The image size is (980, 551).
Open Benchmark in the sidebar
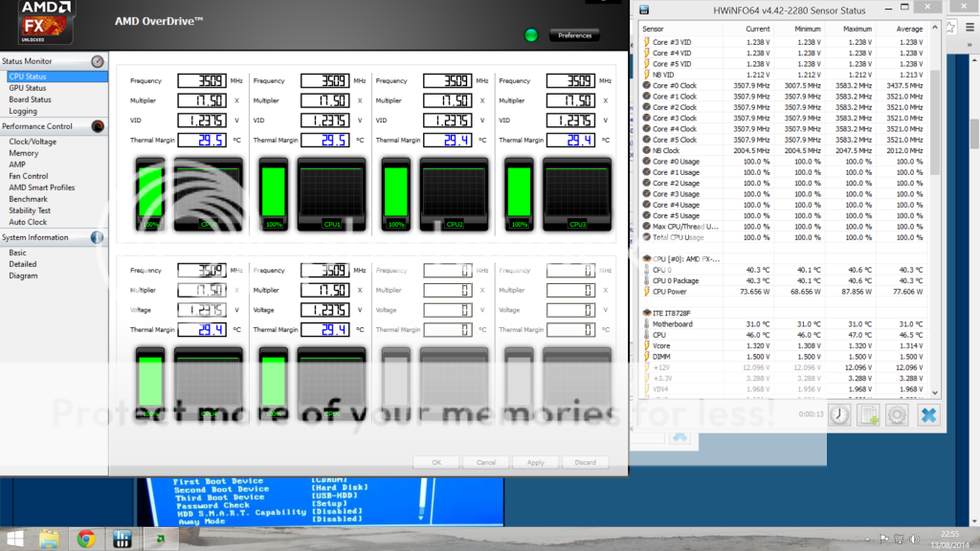click(28, 199)
